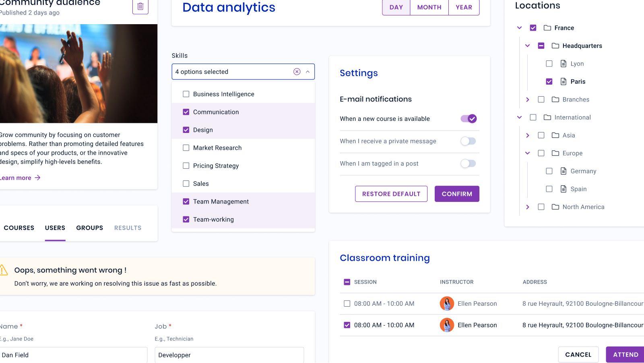
Task: Click Ellen Pearson's avatar in first row
Action: (x=447, y=304)
